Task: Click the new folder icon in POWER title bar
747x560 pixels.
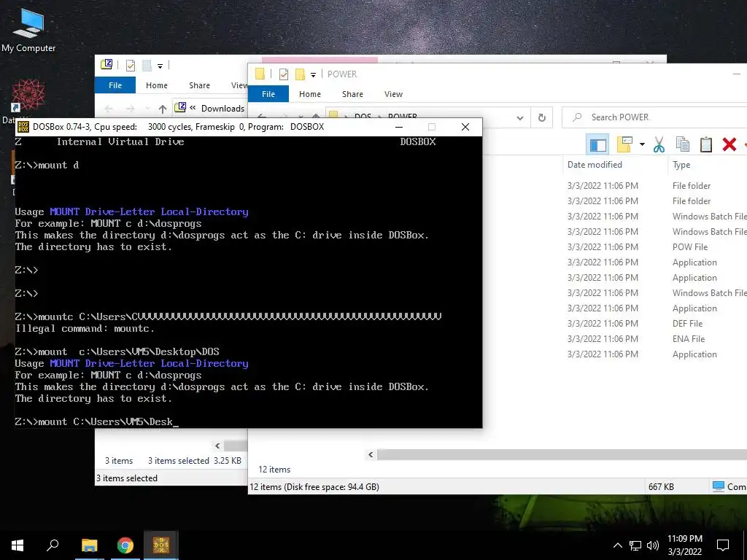Action: pyautogui.click(x=300, y=74)
